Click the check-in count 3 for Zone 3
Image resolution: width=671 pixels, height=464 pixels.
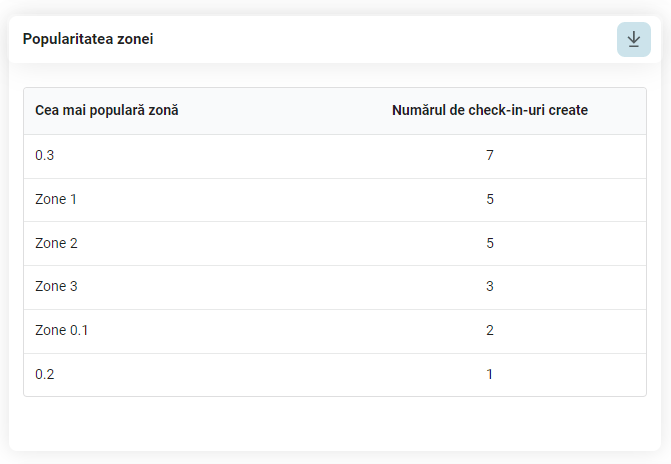(490, 286)
